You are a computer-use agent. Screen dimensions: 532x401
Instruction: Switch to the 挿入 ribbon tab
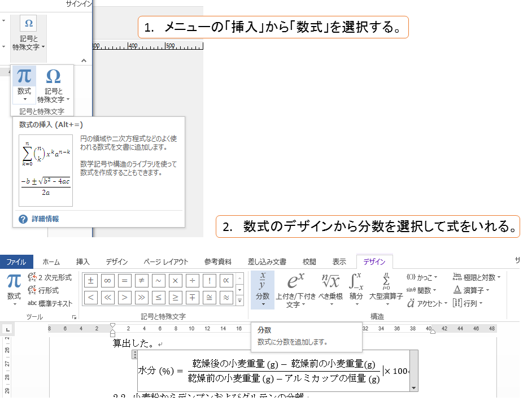point(83,261)
